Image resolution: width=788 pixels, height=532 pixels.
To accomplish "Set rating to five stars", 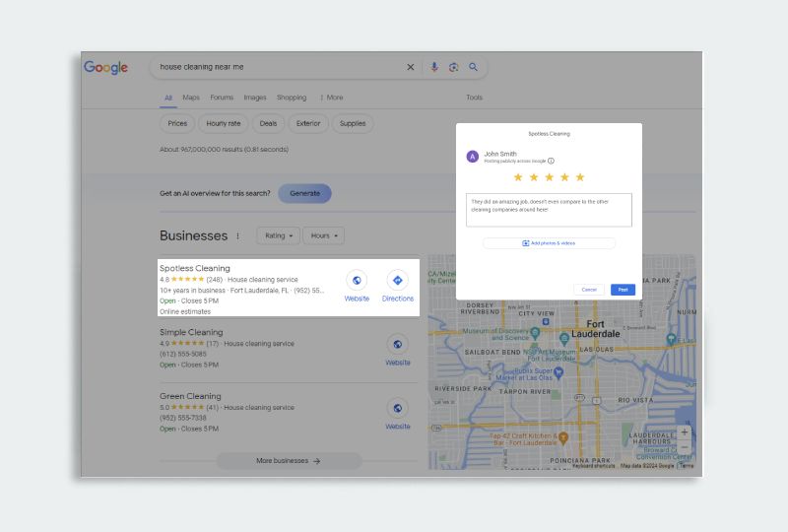I will 580,177.
